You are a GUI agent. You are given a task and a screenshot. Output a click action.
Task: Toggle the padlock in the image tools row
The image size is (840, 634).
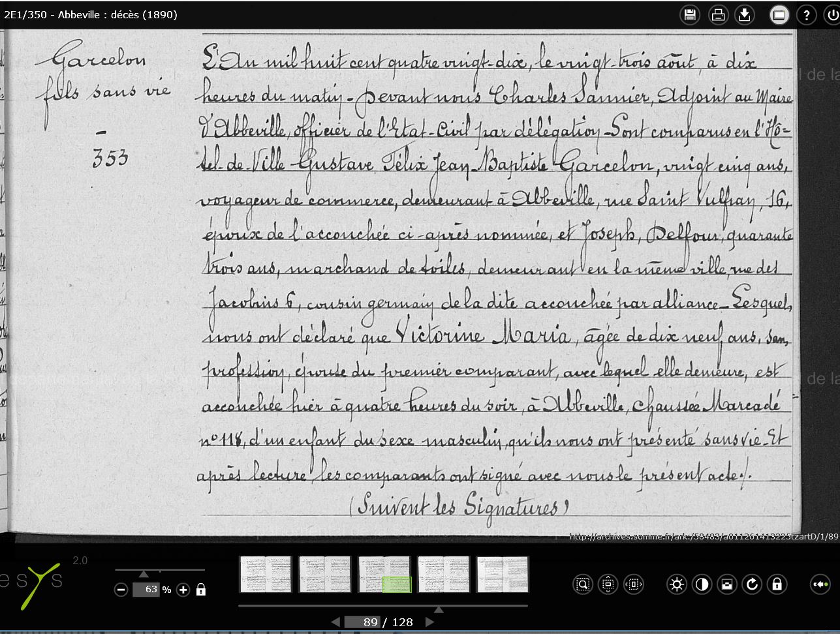click(x=777, y=584)
